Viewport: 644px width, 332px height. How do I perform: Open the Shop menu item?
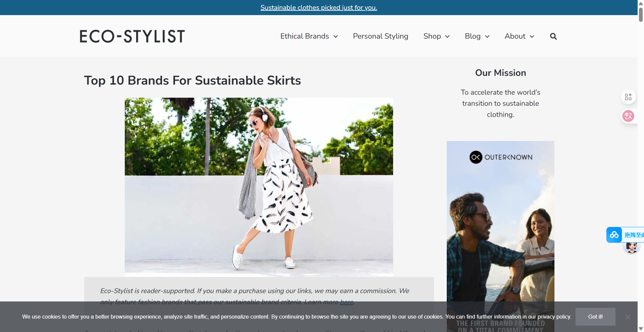click(432, 36)
